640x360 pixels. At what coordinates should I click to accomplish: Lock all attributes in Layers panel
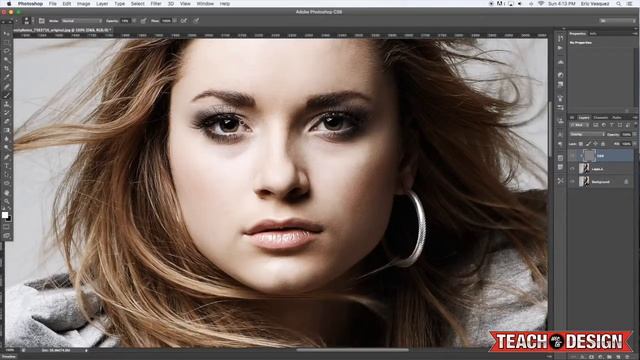[x=602, y=144]
